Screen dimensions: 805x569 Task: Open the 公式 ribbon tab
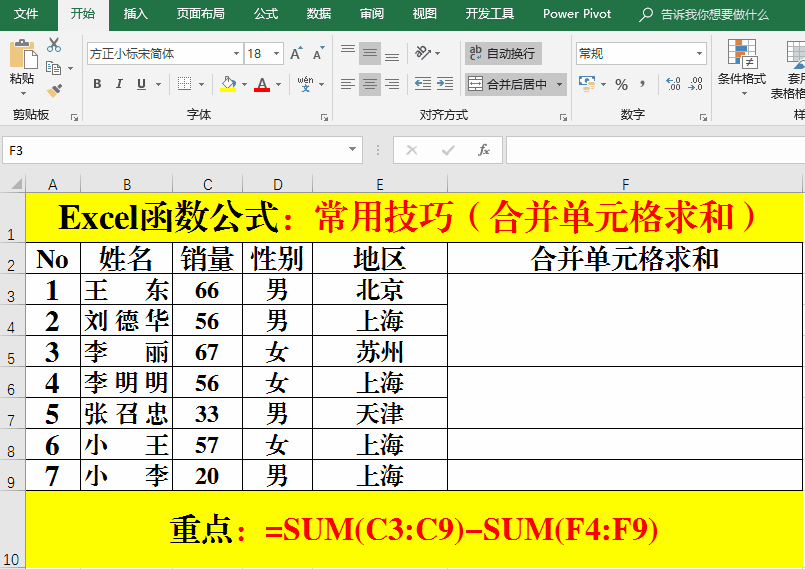[266, 14]
